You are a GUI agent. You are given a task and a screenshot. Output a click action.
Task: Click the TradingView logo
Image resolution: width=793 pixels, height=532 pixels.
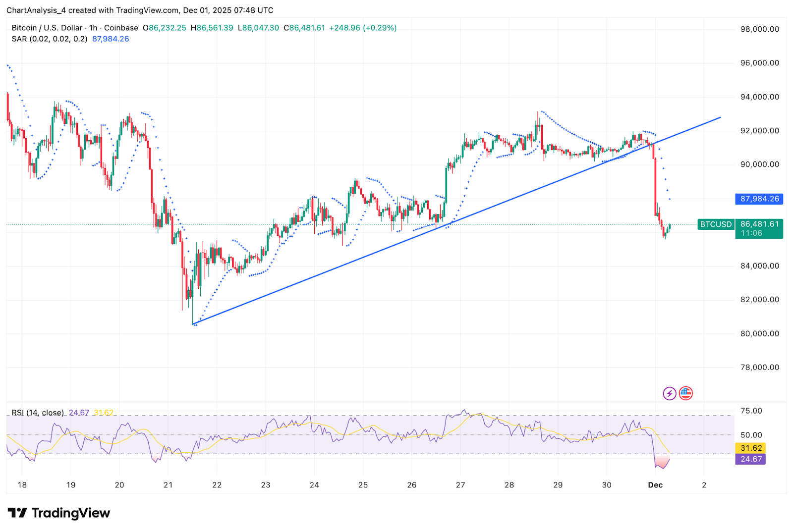point(58,514)
